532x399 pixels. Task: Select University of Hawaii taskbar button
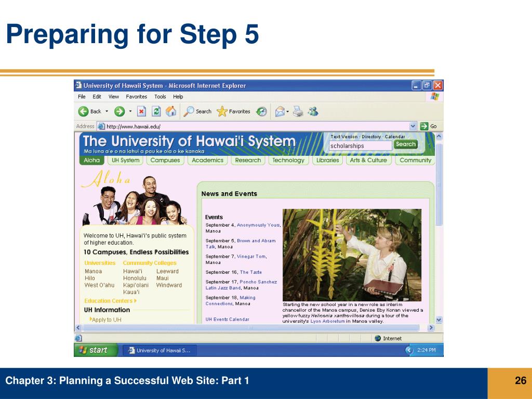(159, 351)
